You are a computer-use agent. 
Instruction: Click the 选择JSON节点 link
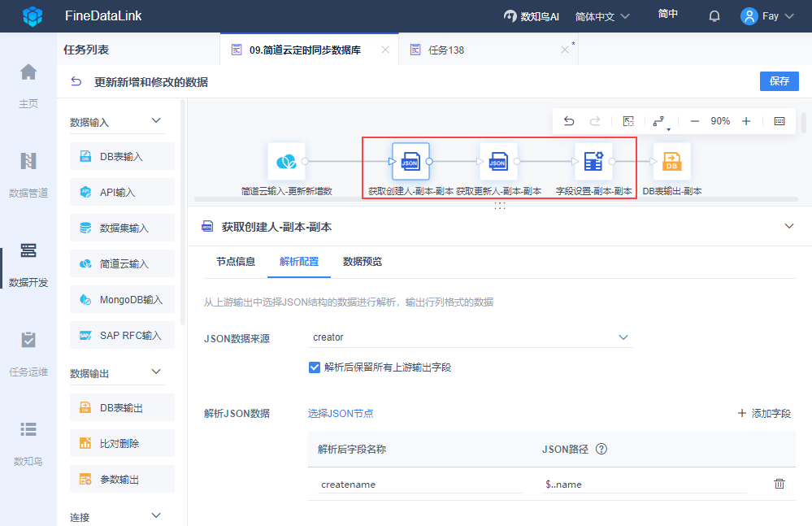click(x=341, y=414)
